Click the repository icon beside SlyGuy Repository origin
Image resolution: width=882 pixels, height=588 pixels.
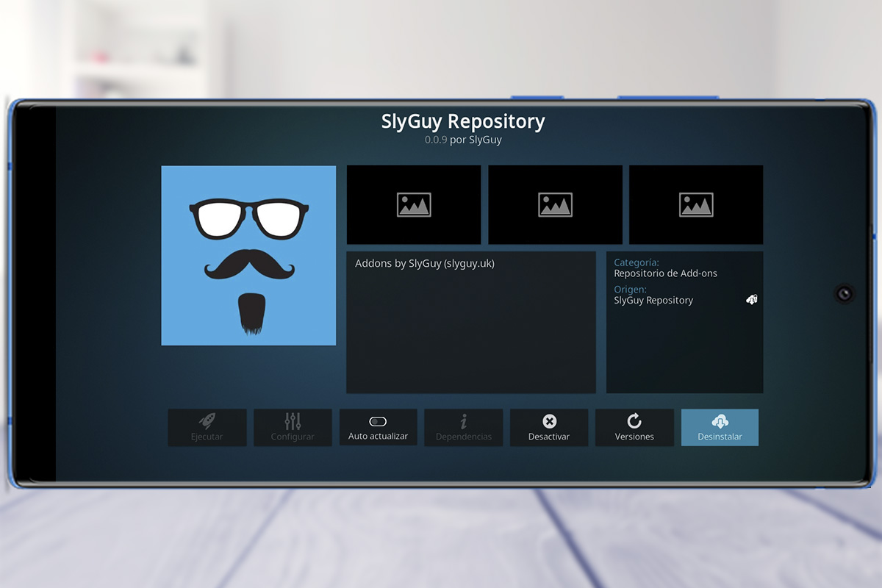coord(751,299)
